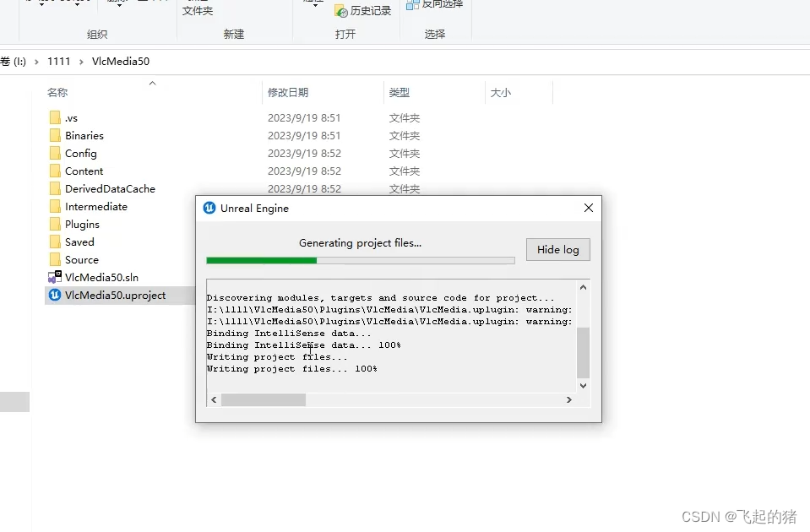Image resolution: width=810 pixels, height=532 pixels.
Task: Sort by 类型 column header
Action: click(x=400, y=92)
